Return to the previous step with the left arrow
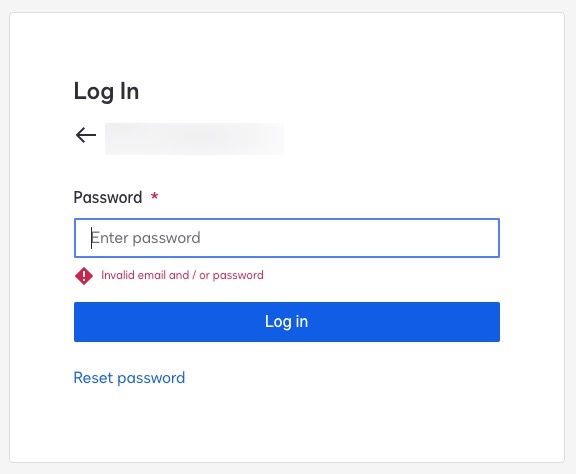The height and width of the screenshot is (474, 576). coord(86,135)
